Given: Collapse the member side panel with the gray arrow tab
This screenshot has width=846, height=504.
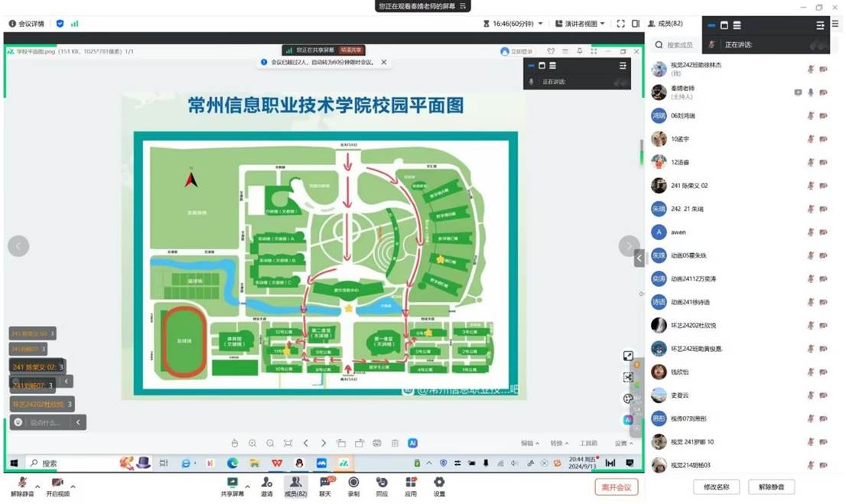Looking at the screenshot, I should click(x=639, y=259).
